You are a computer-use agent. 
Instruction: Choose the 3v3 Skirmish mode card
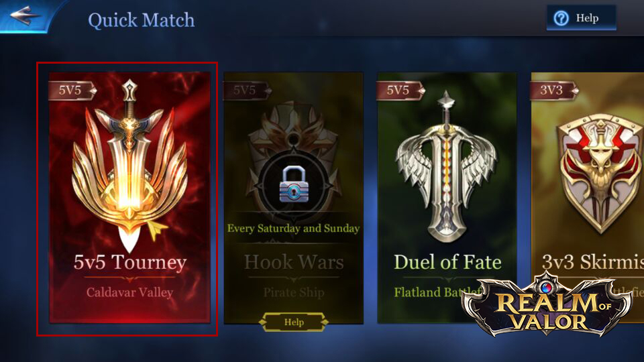coord(588,197)
